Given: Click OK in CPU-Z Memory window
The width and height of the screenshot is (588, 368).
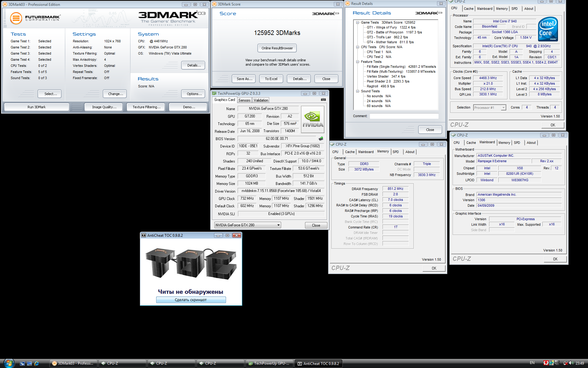Looking at the screenshot, I should (434, 268).
